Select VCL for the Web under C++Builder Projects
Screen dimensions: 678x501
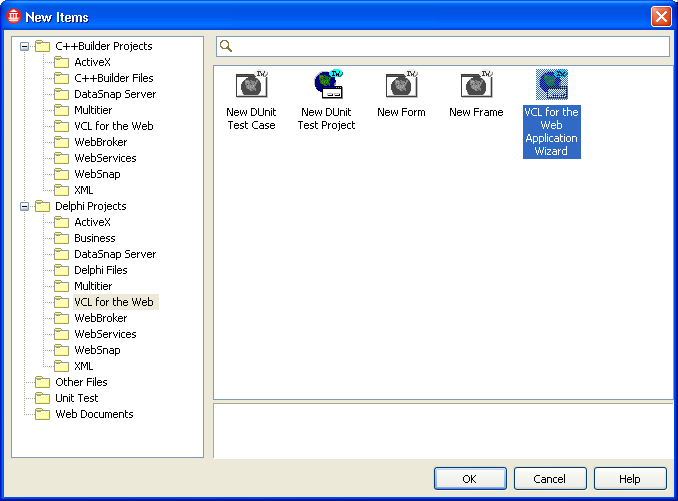pyautogui.click(x=114, y=126)
